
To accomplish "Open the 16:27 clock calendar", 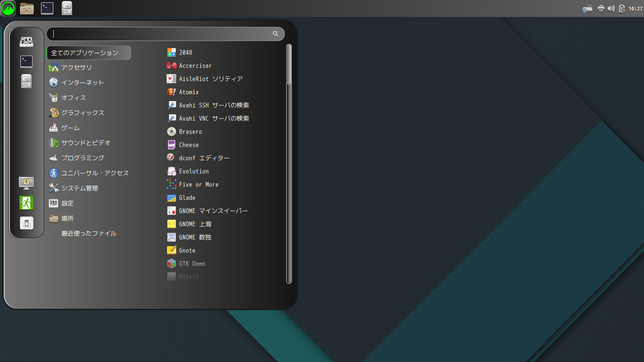I will click(636, 8).
